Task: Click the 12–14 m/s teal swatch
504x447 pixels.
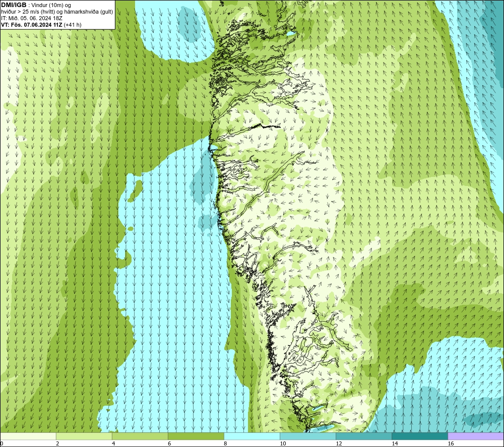Action: tap(364, 436)
